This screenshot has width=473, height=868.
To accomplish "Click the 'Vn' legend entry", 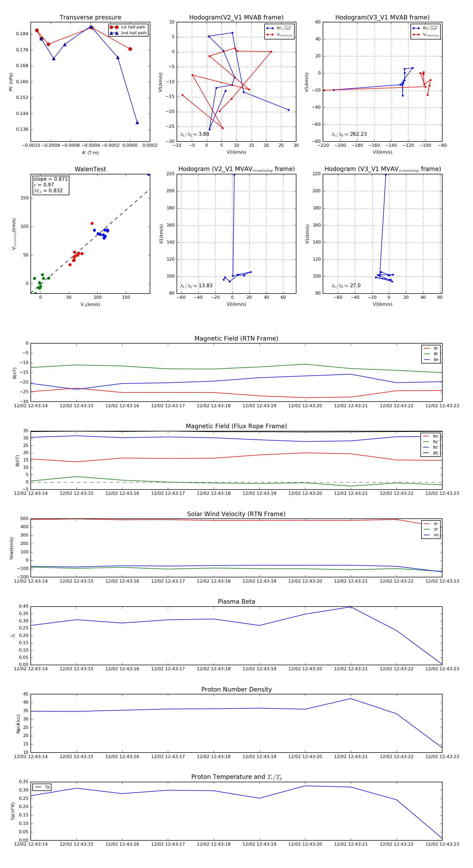I will coord(431,536).
